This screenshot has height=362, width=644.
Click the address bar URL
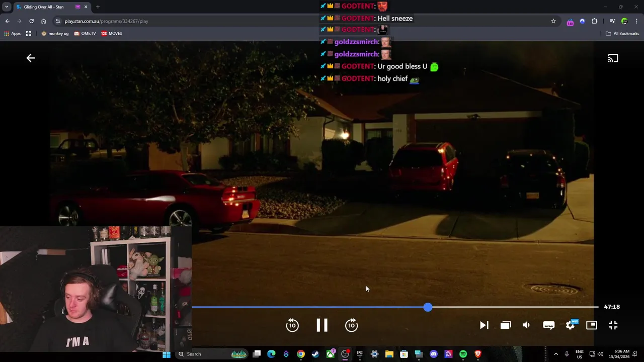click(106, 21)
